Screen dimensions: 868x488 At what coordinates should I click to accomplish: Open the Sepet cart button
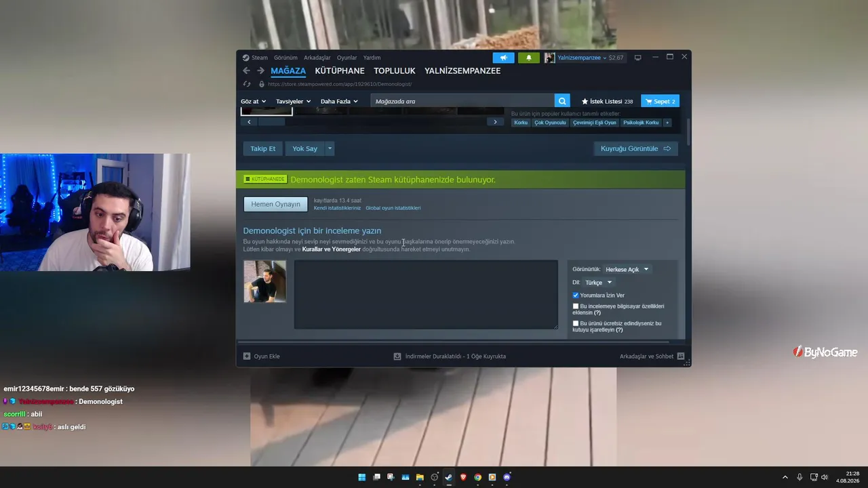point(660,101)
